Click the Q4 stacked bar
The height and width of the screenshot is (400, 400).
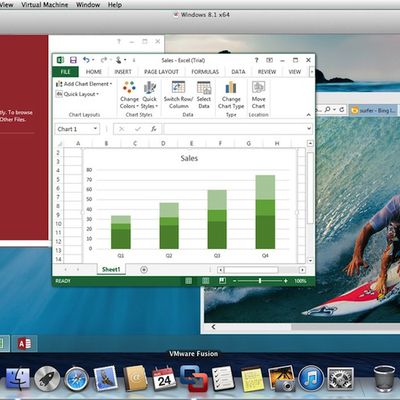265,212
